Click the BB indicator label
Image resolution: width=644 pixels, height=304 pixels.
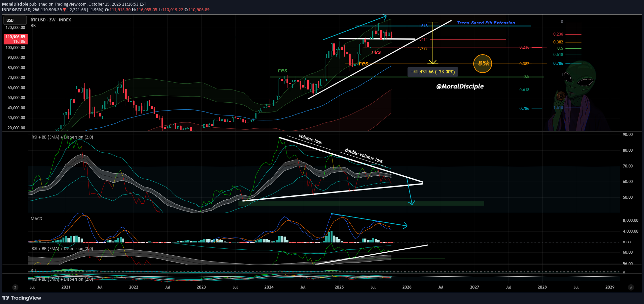(33, 26)
